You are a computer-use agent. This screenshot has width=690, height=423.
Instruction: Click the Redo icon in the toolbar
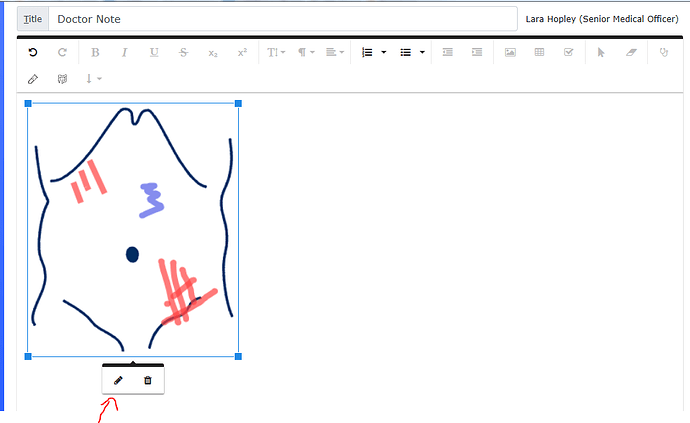pos(62,53)
